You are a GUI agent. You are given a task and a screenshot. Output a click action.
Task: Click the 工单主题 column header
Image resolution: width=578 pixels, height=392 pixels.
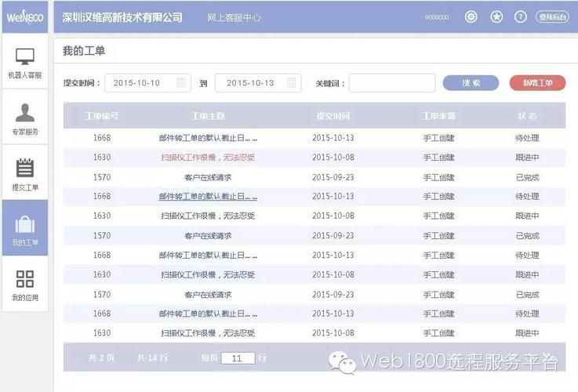[x=209, y=116]
